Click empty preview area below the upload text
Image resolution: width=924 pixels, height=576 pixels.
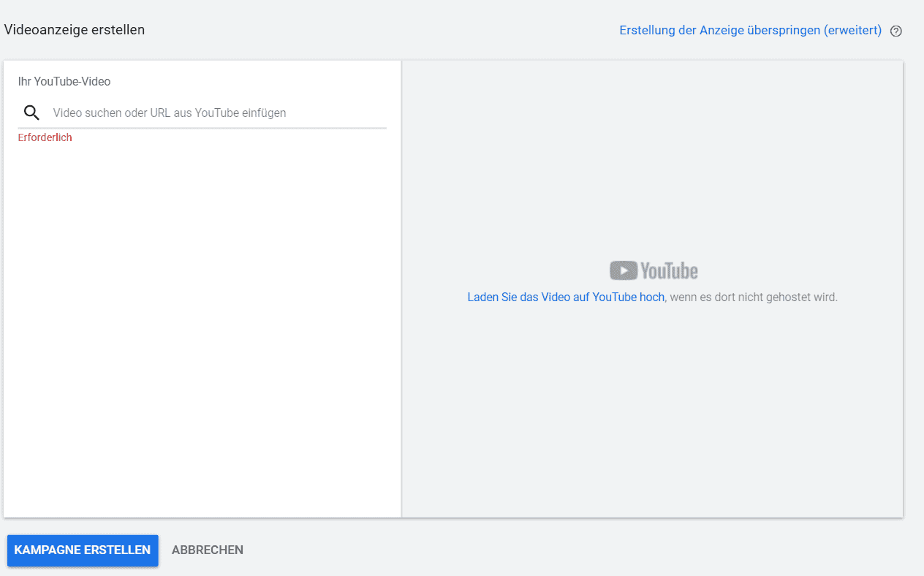pos(652,409)
